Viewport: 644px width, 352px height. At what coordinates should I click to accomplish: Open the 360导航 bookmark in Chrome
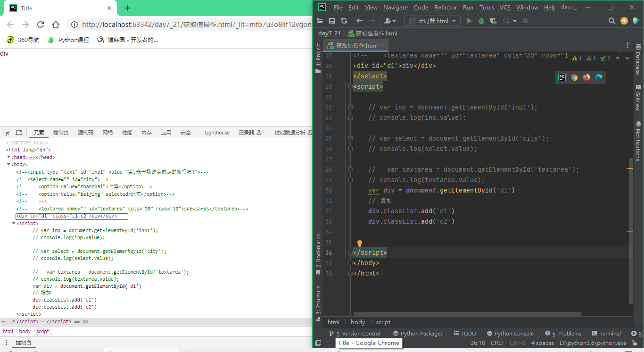(x=23, y=40)
